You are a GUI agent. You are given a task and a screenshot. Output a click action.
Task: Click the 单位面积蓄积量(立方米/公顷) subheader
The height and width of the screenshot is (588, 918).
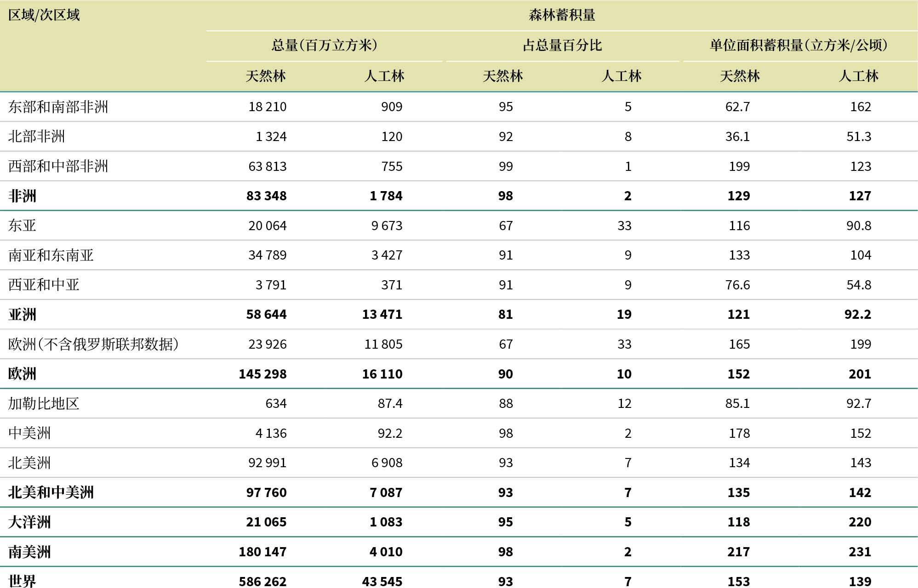[x=798, y=45]
